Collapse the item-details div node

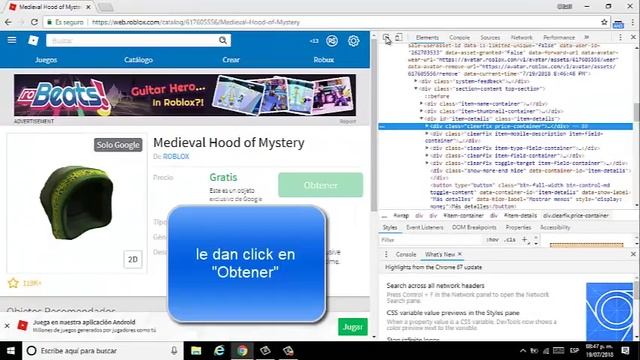422,118
